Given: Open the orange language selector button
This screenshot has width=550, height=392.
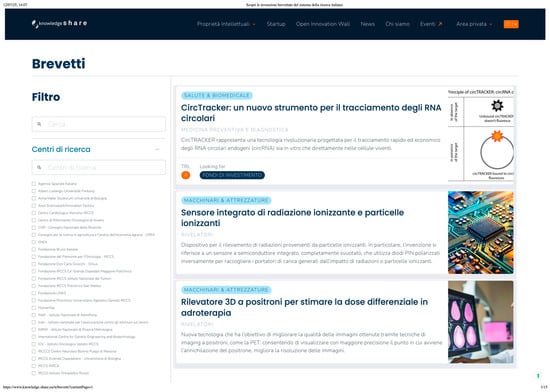Looking at the screenshot, I should click(x=511, y=24).
